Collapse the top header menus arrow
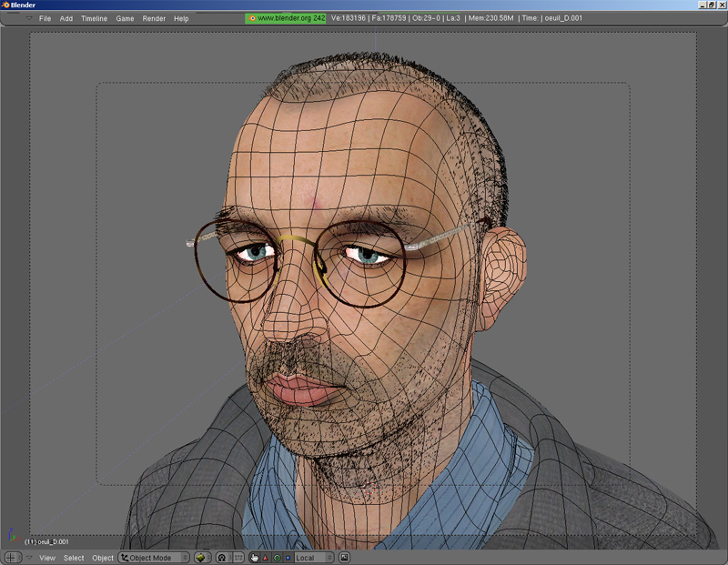 (x=28, y=18)
